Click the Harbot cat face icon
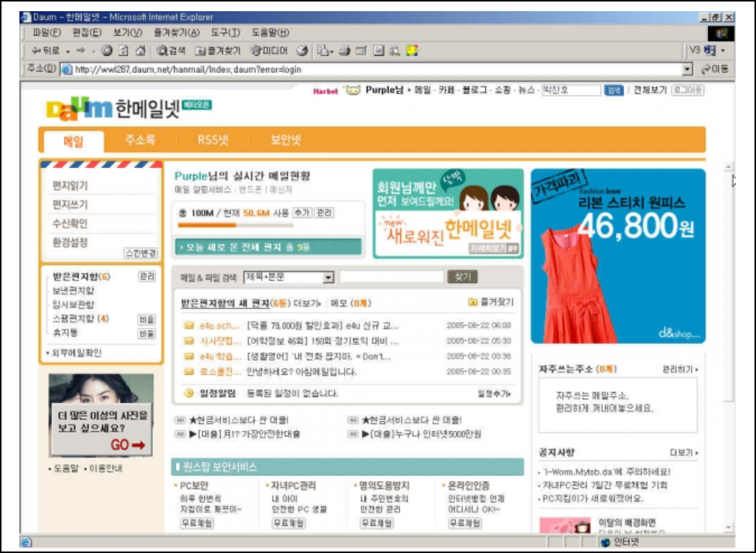The width and height of the screenshot is (756, 553). [353, 90]
